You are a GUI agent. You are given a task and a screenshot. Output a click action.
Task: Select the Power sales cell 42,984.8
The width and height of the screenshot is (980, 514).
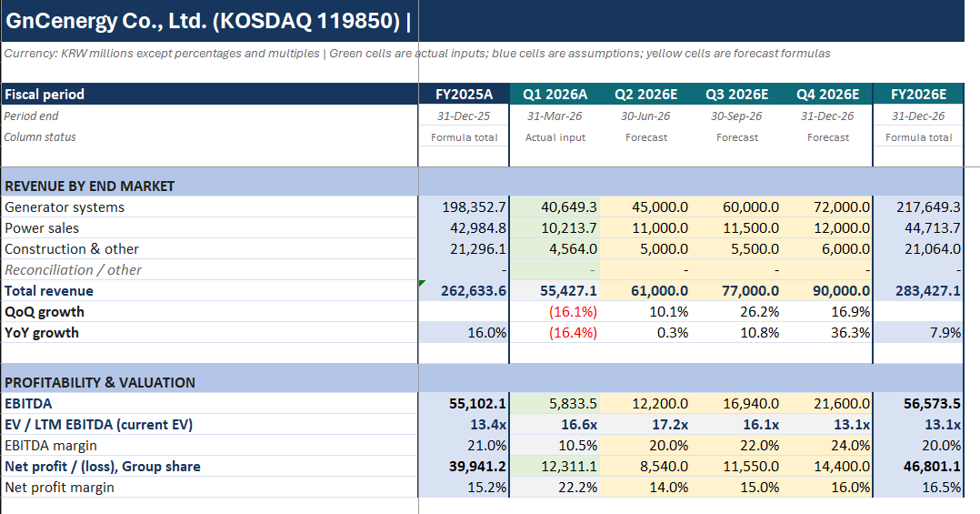[x=464, y=227]
